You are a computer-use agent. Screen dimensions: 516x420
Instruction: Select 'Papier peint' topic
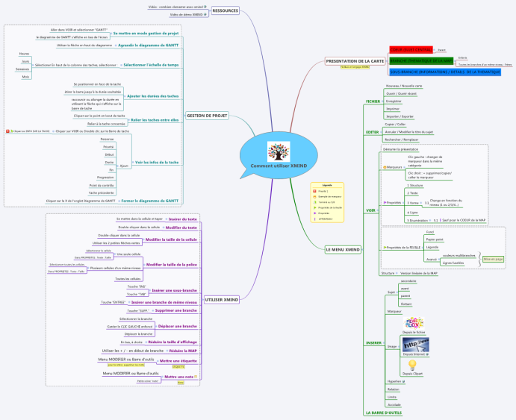click(x=435, y=239)
